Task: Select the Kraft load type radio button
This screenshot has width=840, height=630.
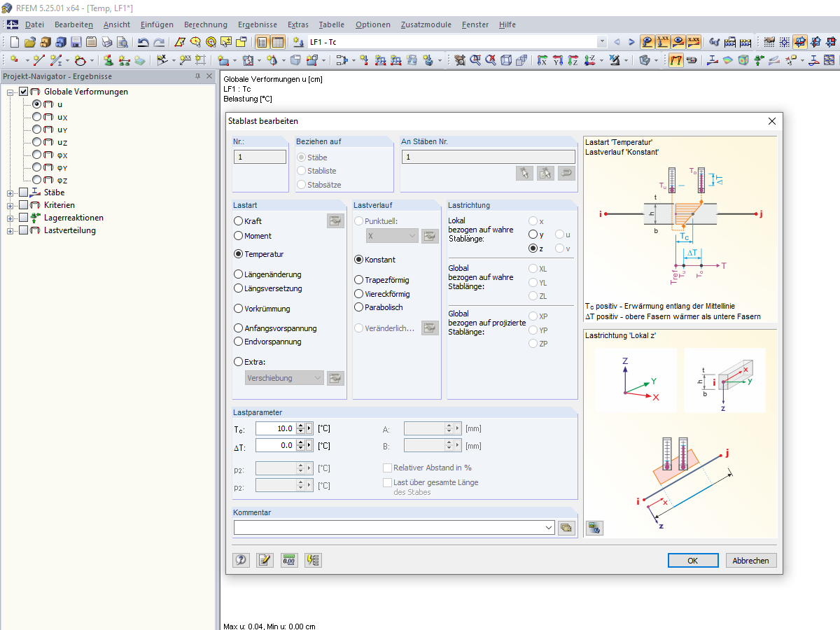Action: (x=239, y=221)
